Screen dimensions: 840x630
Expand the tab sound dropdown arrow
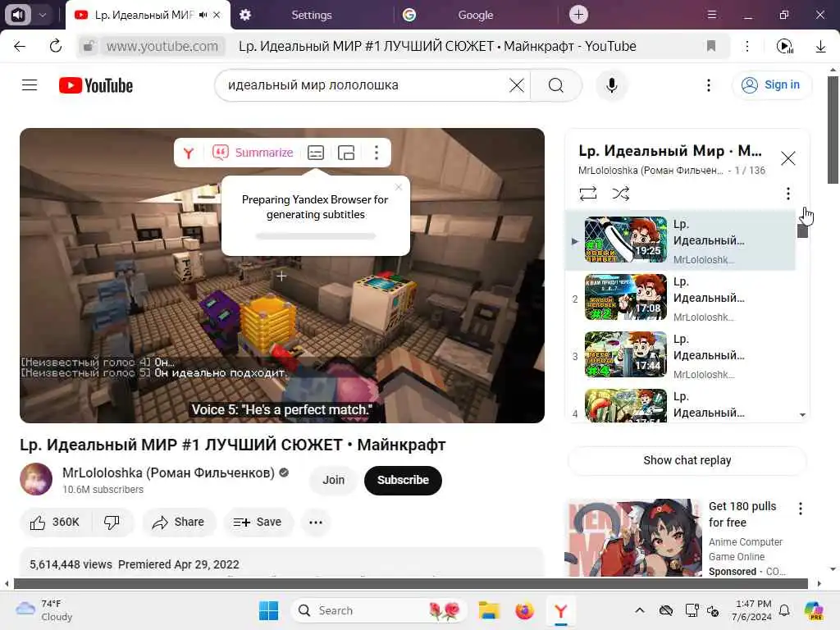click(x=43, y=15)
